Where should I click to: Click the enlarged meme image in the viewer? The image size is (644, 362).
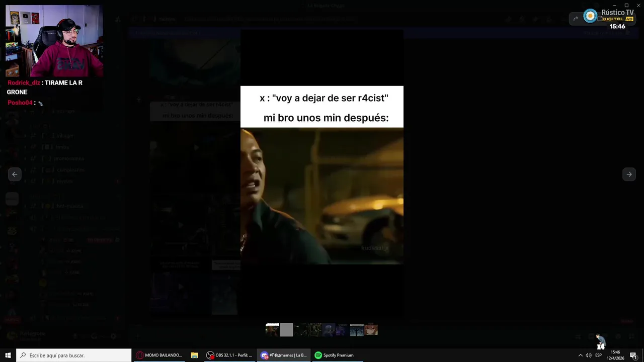point(322,175)
